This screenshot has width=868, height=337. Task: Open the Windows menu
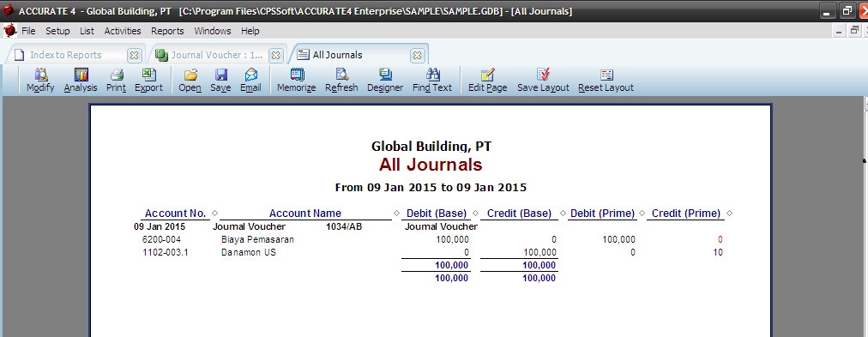213,31
